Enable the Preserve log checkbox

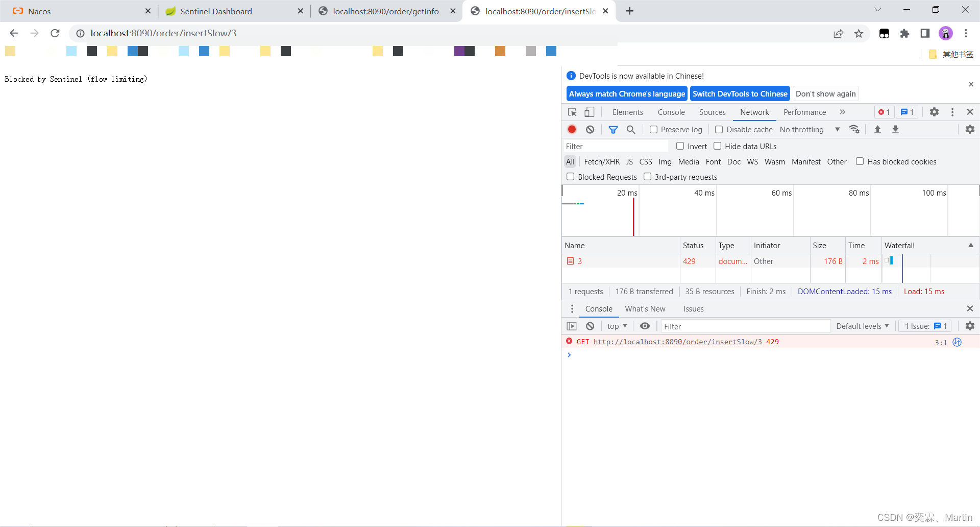click(x=653, y=130)
